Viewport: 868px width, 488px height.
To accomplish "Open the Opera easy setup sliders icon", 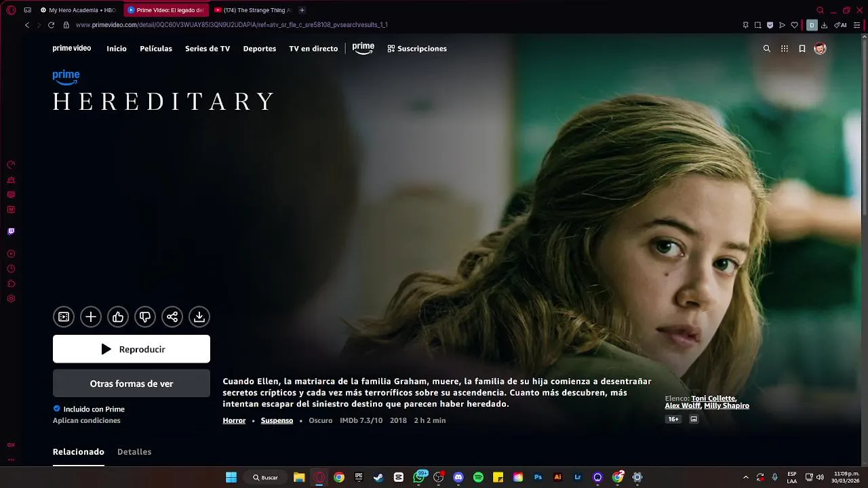I will coord(856,25).
